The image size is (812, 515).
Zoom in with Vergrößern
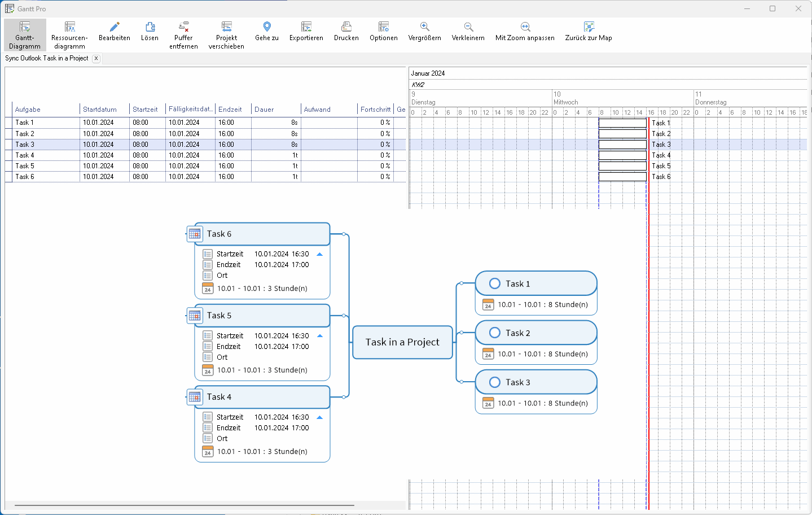[x=424, y=27]
